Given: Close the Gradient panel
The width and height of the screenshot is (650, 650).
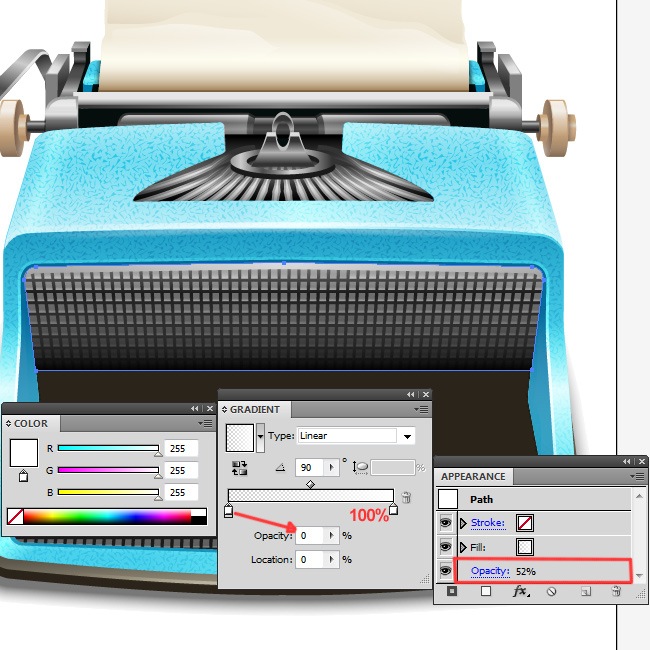Looking at the screenshot, I should click(x=426, y=395).
